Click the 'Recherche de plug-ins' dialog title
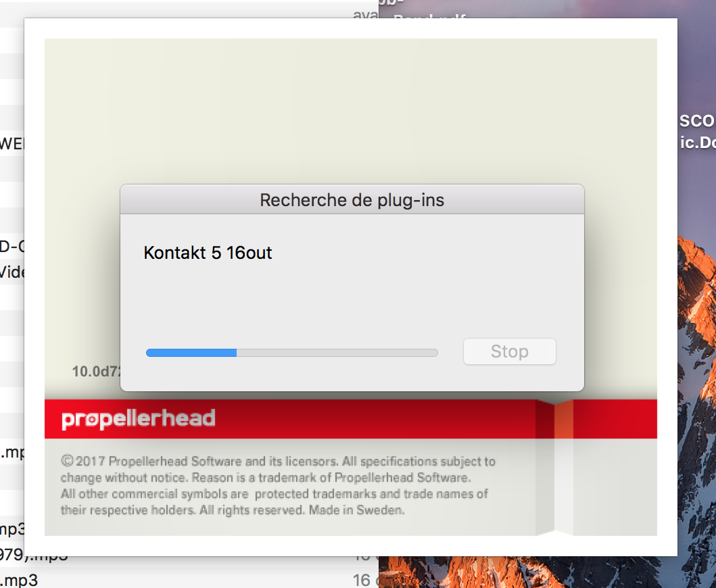Image resolution: width=716 pixels, height=588 pixels. pos(352,200)
